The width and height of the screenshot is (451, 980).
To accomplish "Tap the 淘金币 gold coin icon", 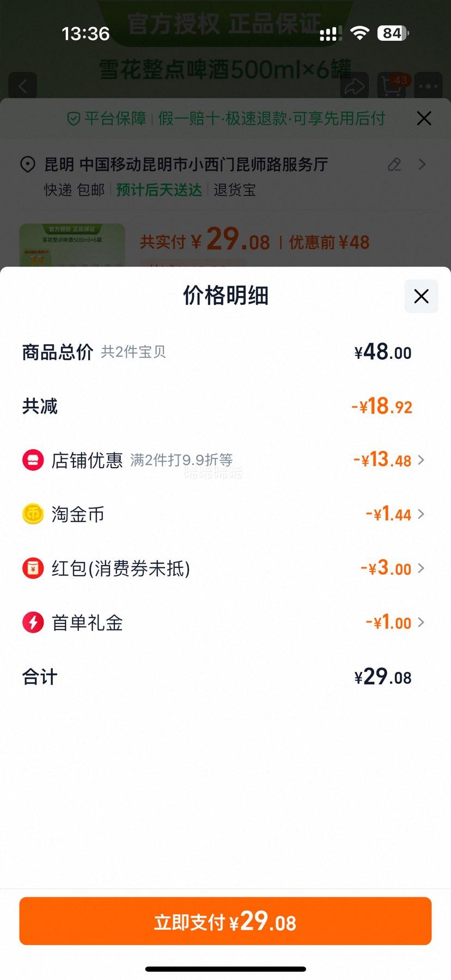I will pos(33,514).
